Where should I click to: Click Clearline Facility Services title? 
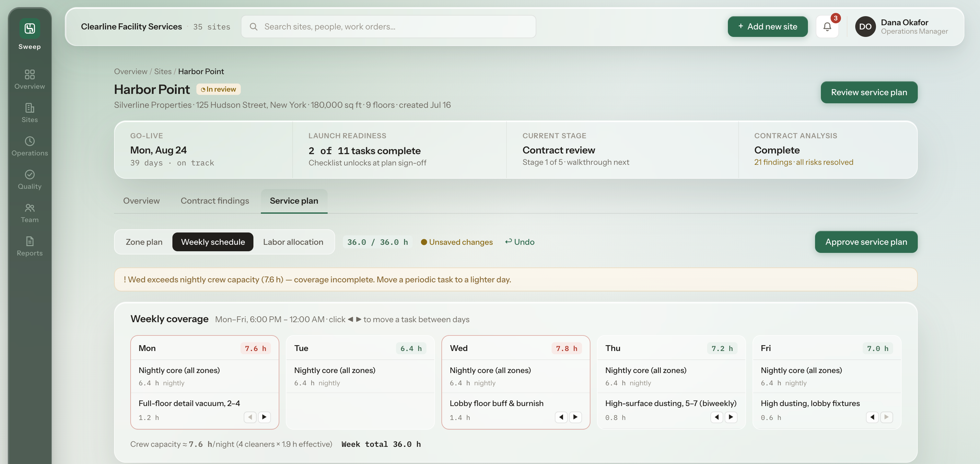point(131,27)
